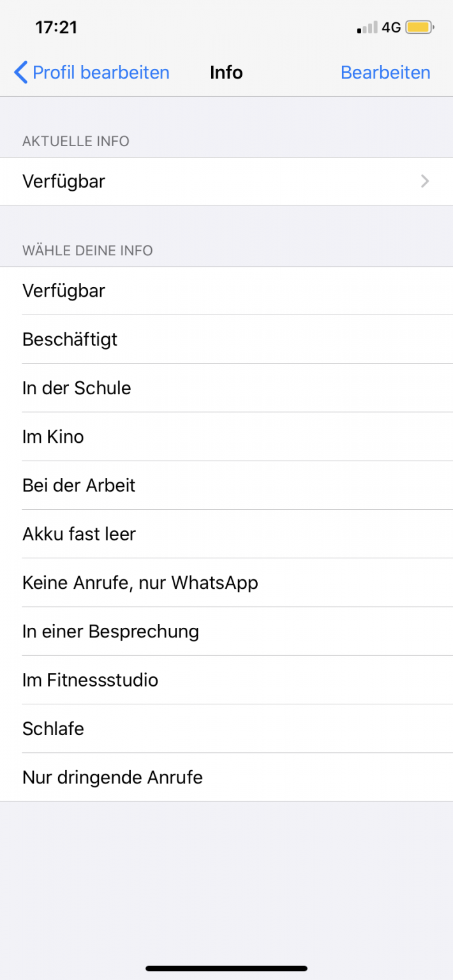This screenshot has width=453, height=980.
Task: Choose 'Keine Anrufe, nur WhatsApp' status
Action: coord(140,583)
